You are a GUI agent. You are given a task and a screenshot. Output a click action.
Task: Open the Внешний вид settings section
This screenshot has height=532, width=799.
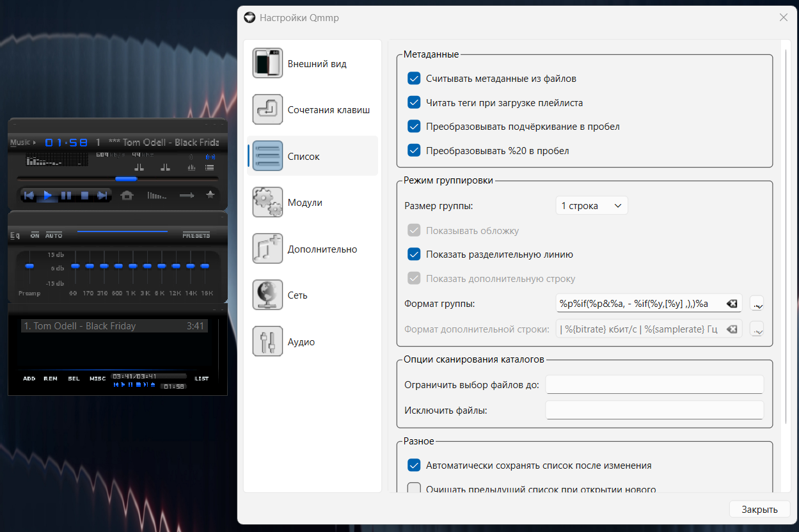(x=312, y=64)
